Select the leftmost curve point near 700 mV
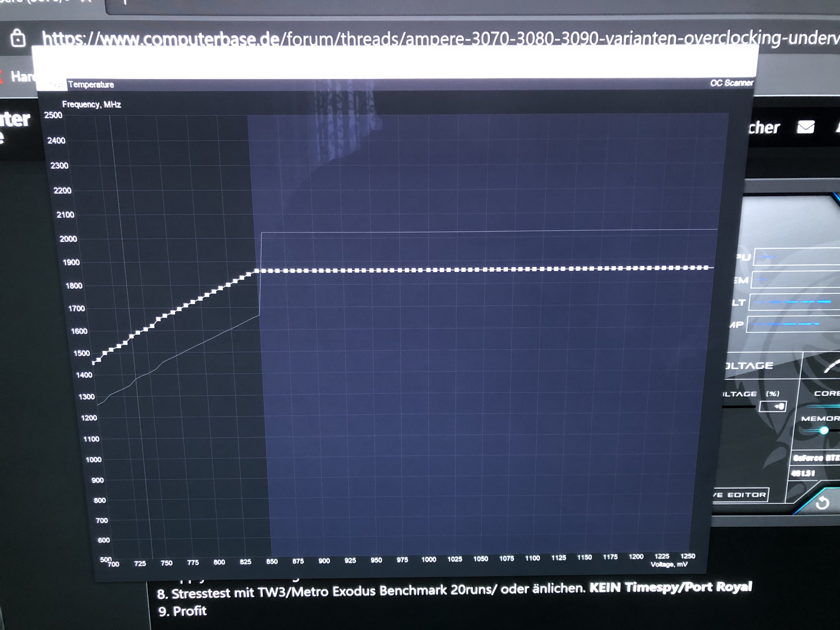This screenshot has width=840, height=630. tap(94, 363)
